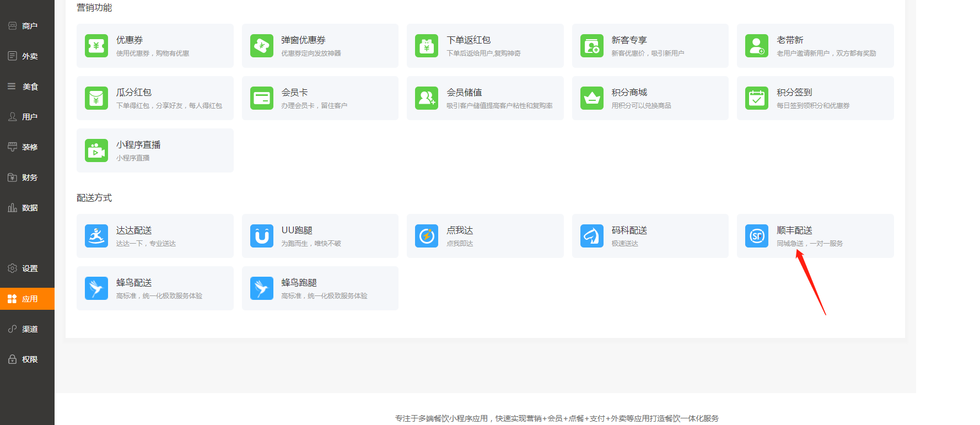Click the 优惠券 coupon icon
Viewport: 980px width, 425px height.
[96, 46]
